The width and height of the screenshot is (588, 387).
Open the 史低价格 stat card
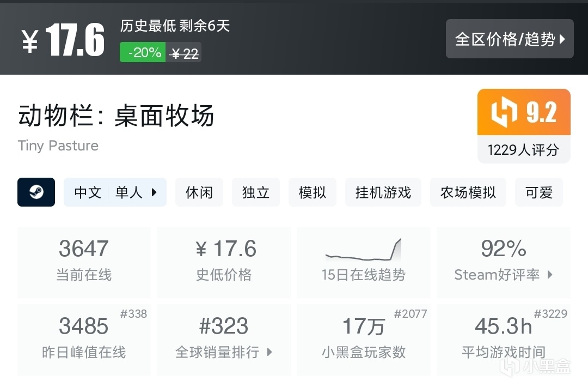tap(224, 262)
